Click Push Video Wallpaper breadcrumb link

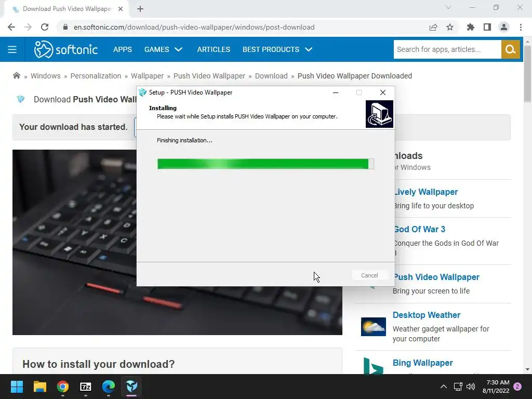(x=209, y=76)
